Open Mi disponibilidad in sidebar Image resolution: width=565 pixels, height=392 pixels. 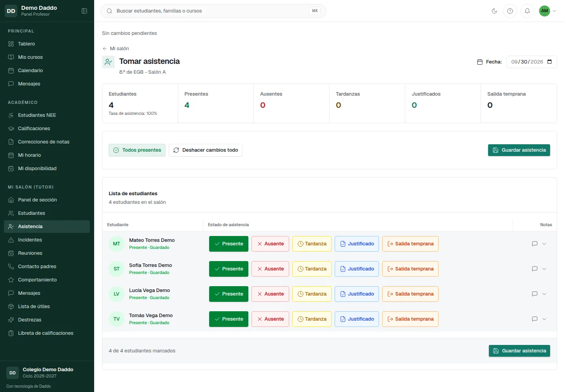tap(47, 169)
